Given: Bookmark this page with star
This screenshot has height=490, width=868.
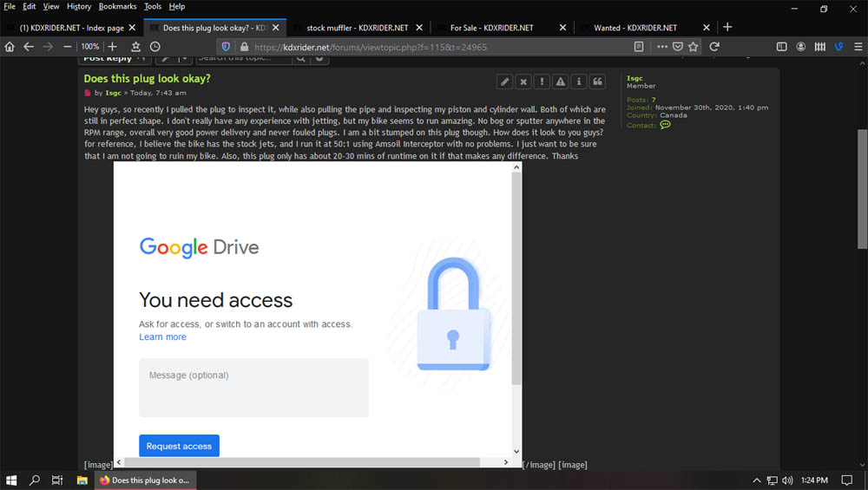Looking at the screenshot, I should [693, 47].
